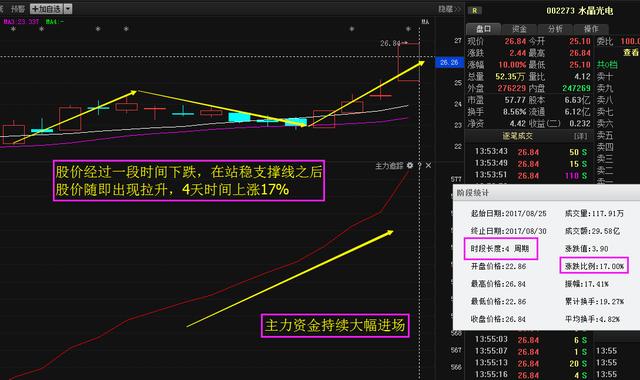
Task: Close the 主力追踪 indicator panel
Action: coord(428,165)
